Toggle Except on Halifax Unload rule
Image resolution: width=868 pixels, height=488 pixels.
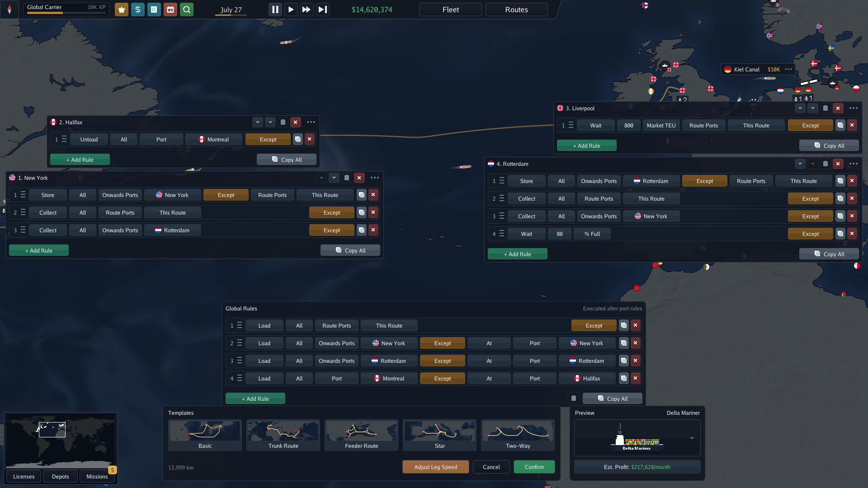coord(268,139)
